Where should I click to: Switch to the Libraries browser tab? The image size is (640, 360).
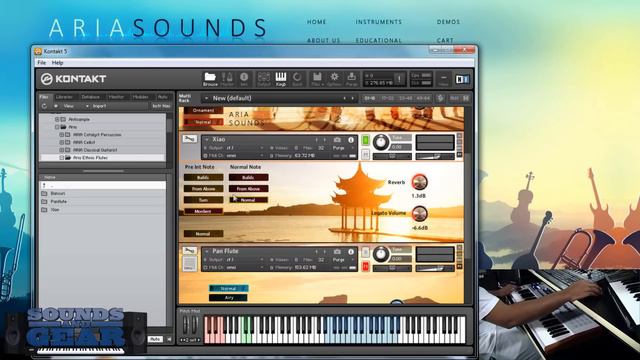click(x=64, y=97)
